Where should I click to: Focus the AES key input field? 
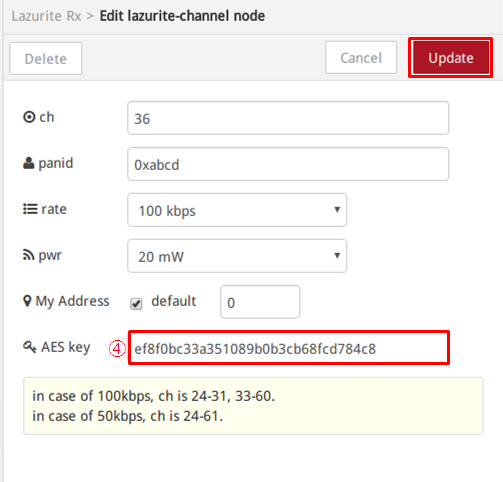[x=289, y=348]
